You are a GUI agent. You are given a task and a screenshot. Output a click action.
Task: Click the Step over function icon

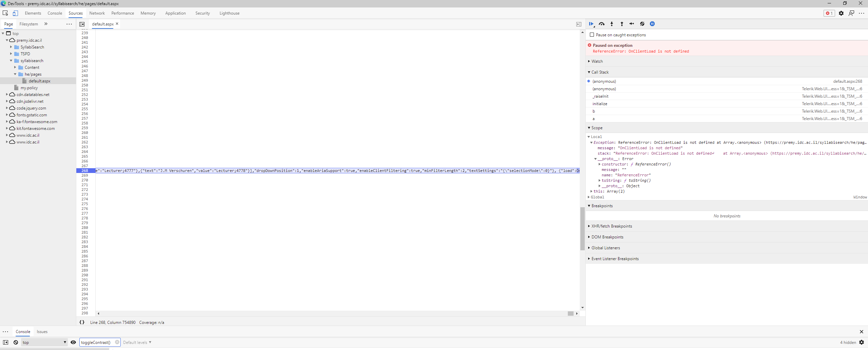(601, 24)
